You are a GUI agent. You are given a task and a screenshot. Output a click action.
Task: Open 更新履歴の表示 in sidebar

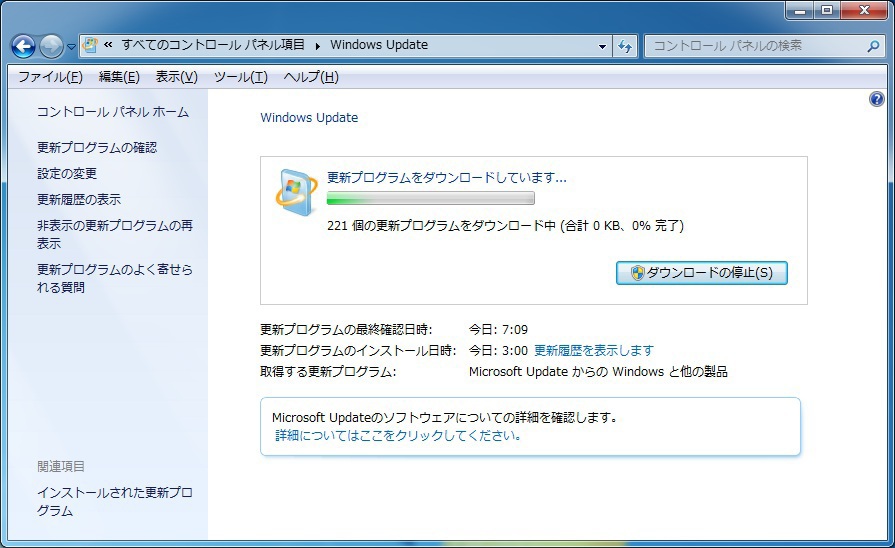point(79,199)
